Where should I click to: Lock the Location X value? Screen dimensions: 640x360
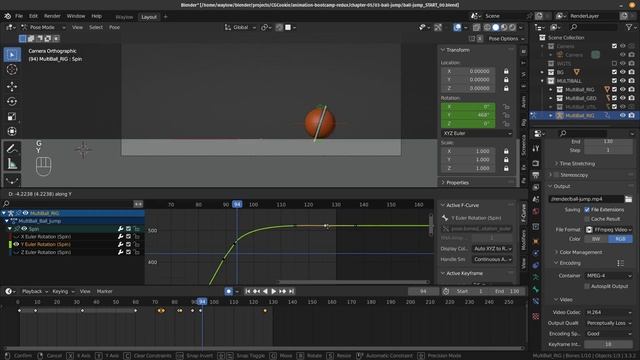(x=506, y=71)
